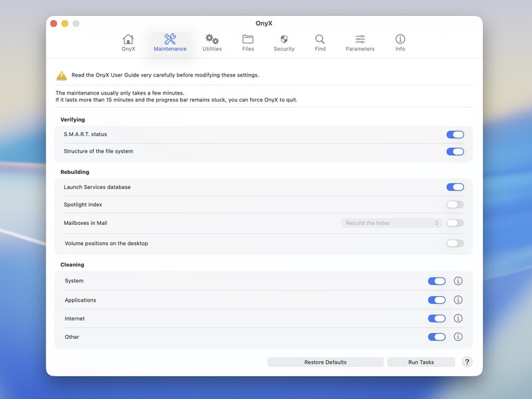Screen dimensions: 532x399
Task: Click the Spotlight index label
Action: pyautogui.click(x=83, y=204)
